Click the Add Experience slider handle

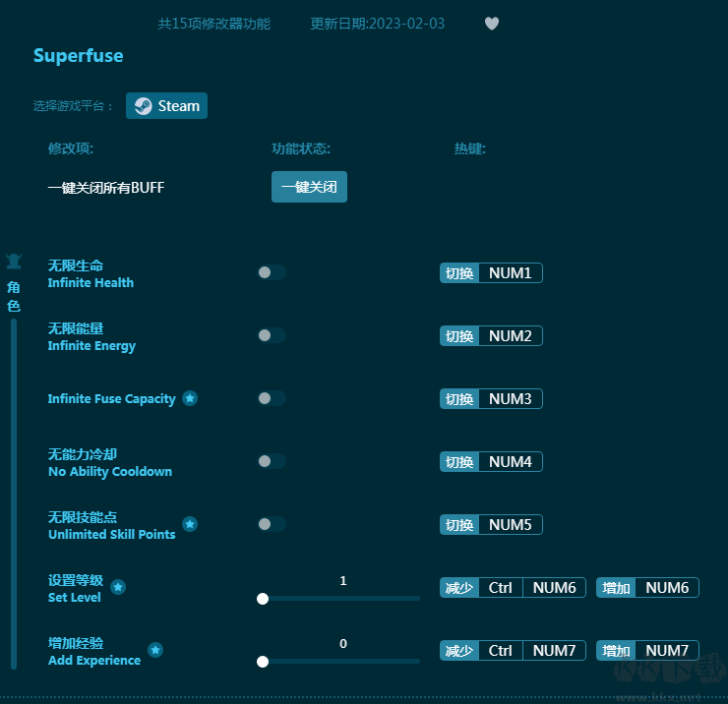coord(263,661)
